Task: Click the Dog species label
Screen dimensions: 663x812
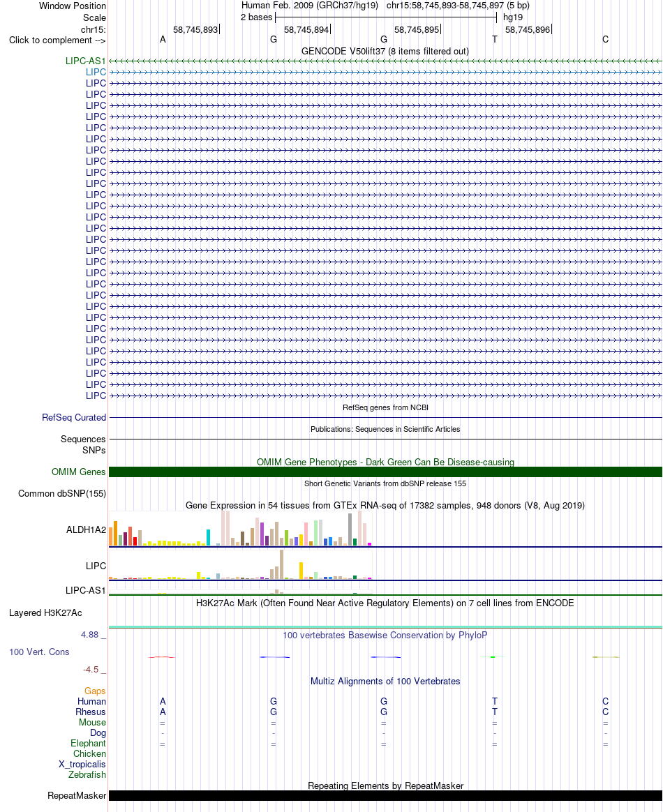Action: coord(98,733)
